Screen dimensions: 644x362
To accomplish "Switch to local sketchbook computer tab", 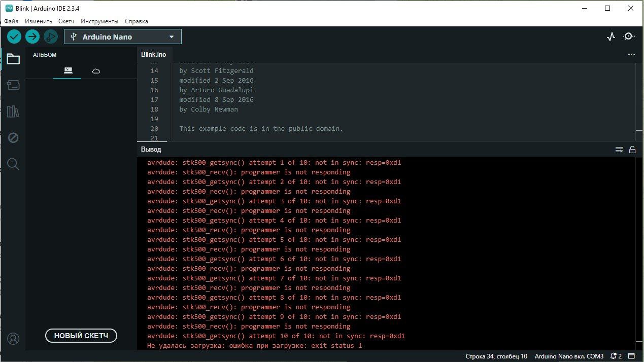I will coord(67,70).
